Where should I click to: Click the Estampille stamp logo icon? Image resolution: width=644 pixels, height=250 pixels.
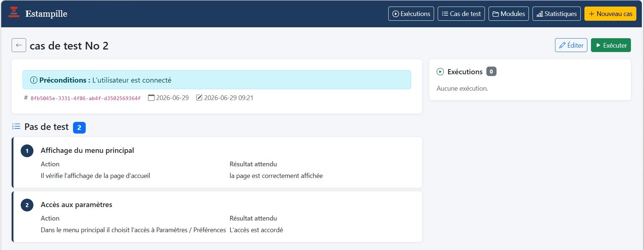14,12
